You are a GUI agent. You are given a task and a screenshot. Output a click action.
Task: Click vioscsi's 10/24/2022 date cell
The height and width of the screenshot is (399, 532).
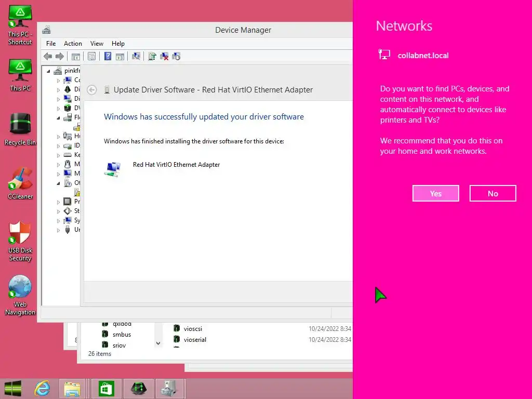[x=330, y=328]
